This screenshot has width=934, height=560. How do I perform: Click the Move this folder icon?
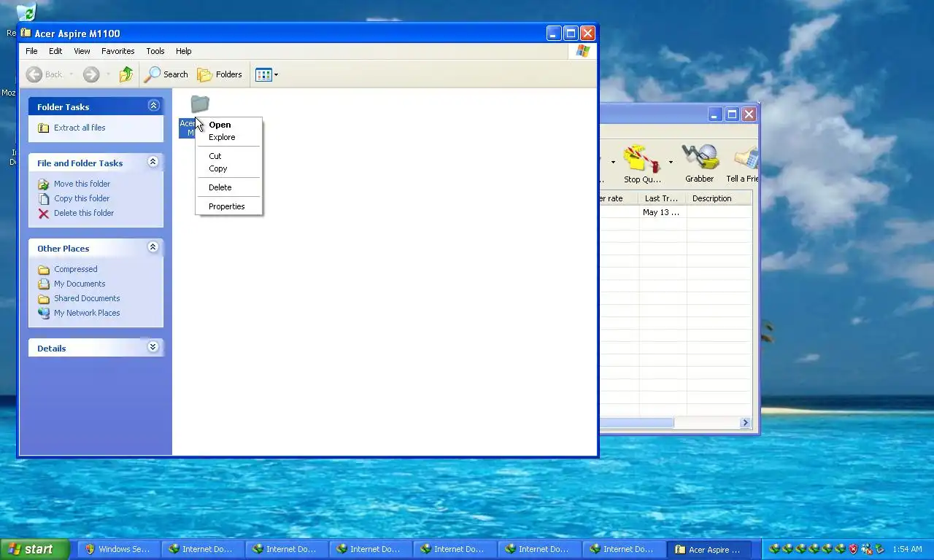tap(44, 184)
